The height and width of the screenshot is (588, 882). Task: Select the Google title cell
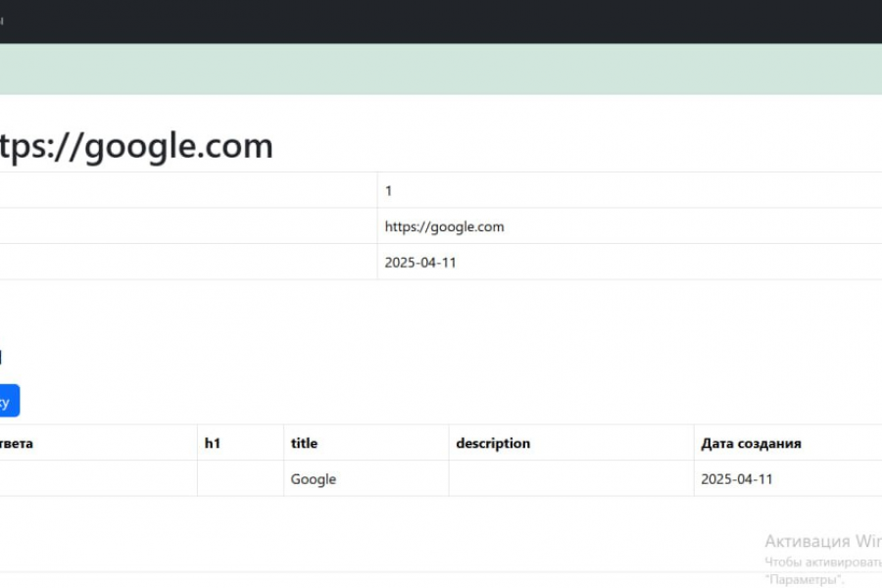(x=314, y=479)
